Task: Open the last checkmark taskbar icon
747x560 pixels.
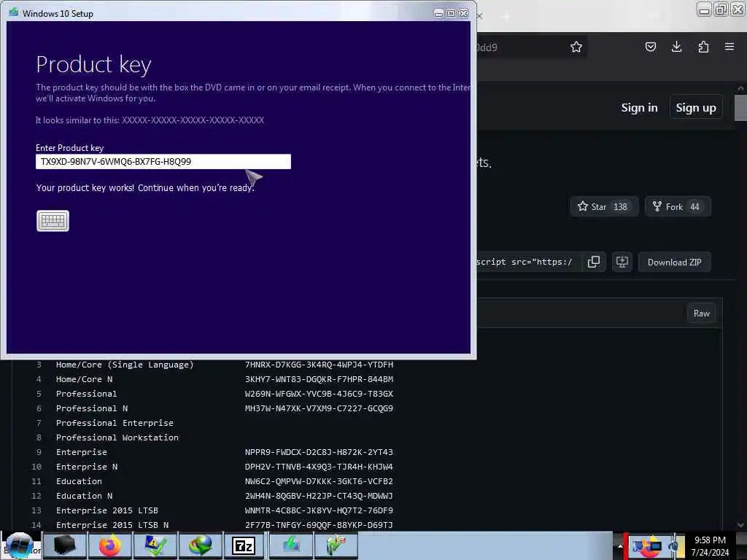Action: pos(336,545)
